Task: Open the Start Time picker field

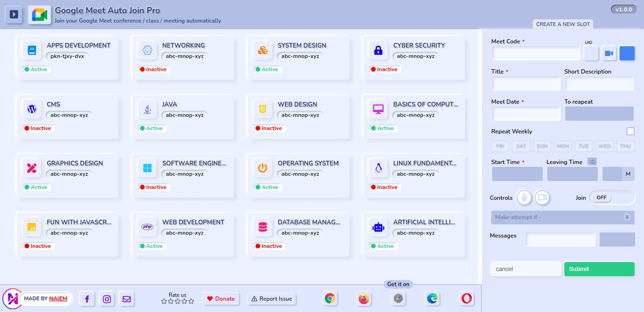Action: 517,174
